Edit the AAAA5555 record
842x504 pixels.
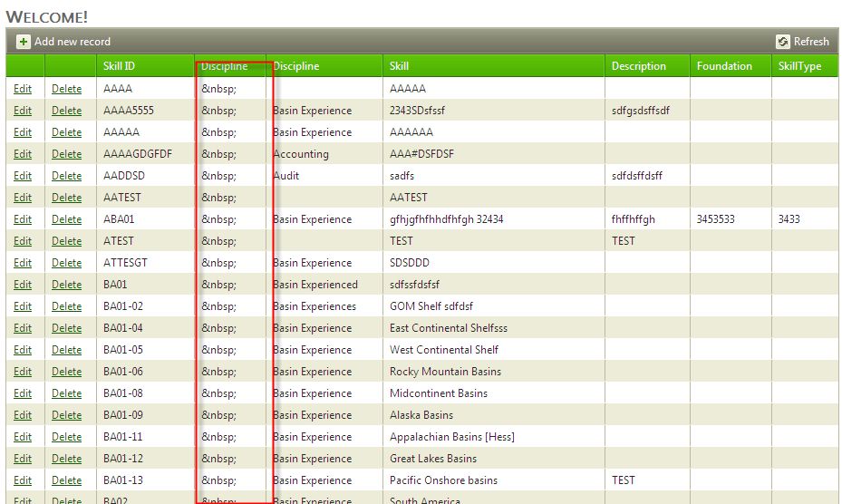coord(23,111)
